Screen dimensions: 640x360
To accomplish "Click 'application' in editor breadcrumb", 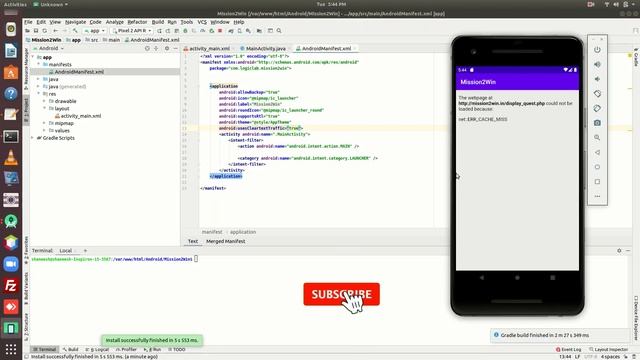I will click(243, 232).
